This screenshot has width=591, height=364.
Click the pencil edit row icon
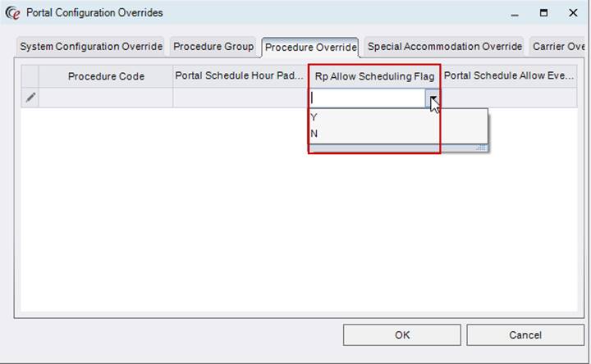pos(30,98)
